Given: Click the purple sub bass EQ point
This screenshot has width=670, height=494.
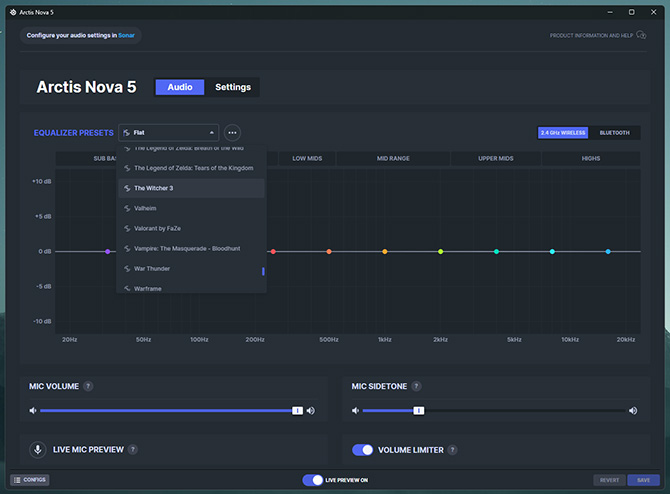Looking at the screenshot, I should point(108,252).
